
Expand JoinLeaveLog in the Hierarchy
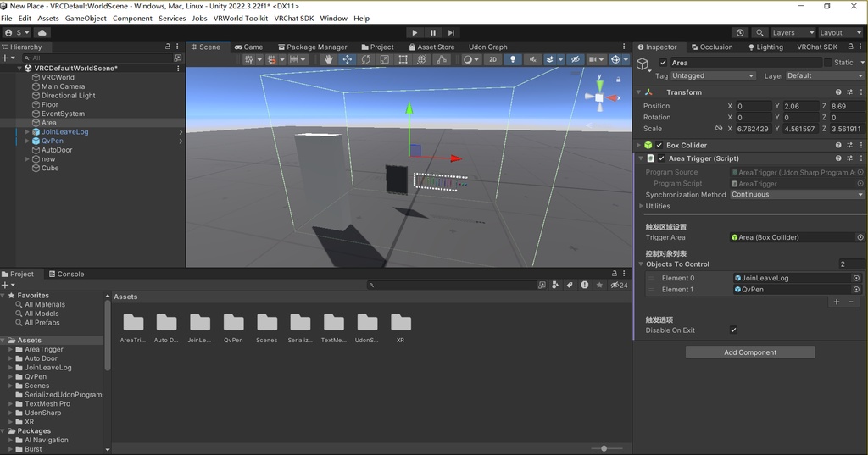27,131
